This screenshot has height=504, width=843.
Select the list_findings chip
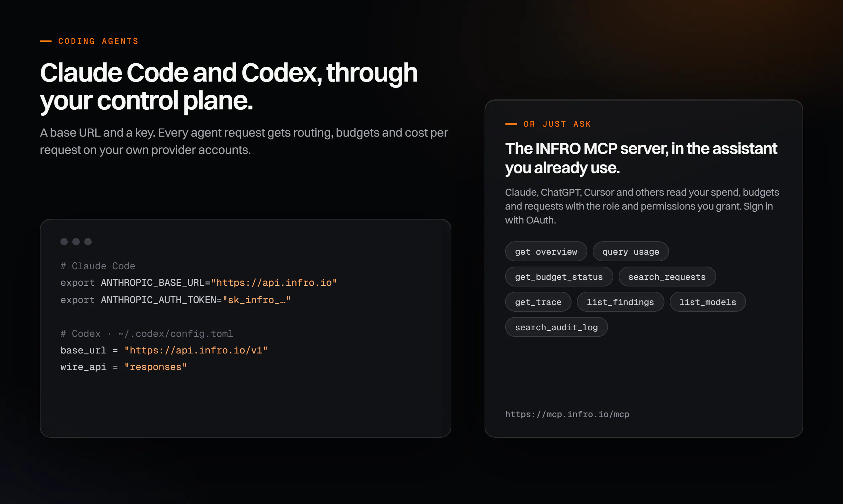tap(620, 302)
